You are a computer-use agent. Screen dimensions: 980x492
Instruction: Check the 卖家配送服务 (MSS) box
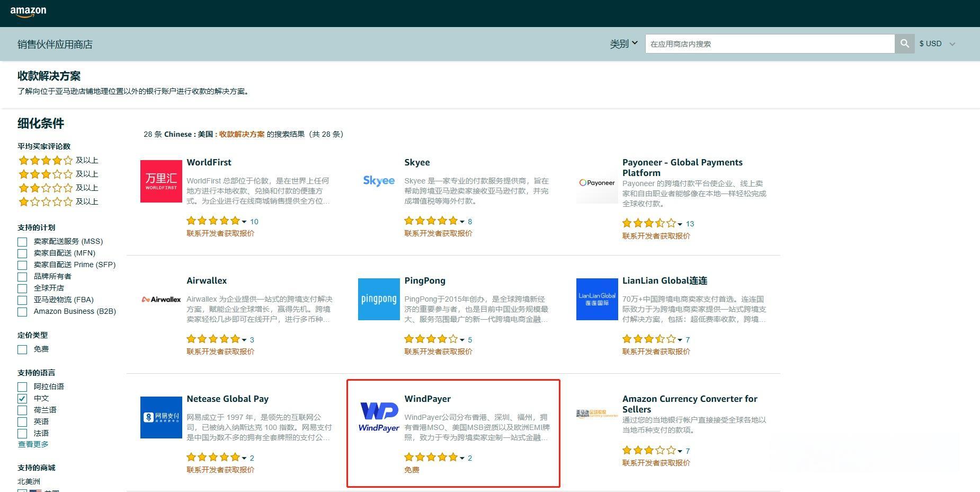click(22, 242)
